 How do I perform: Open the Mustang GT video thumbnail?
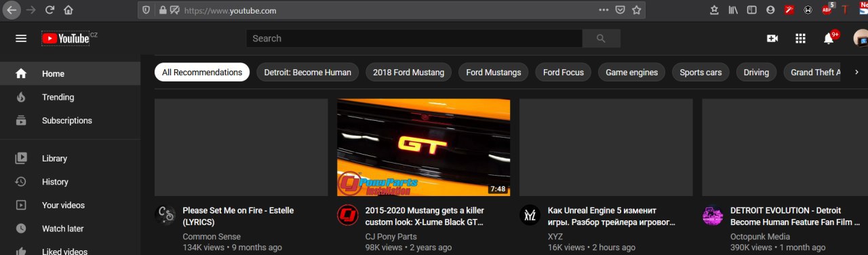coord(424,147)
